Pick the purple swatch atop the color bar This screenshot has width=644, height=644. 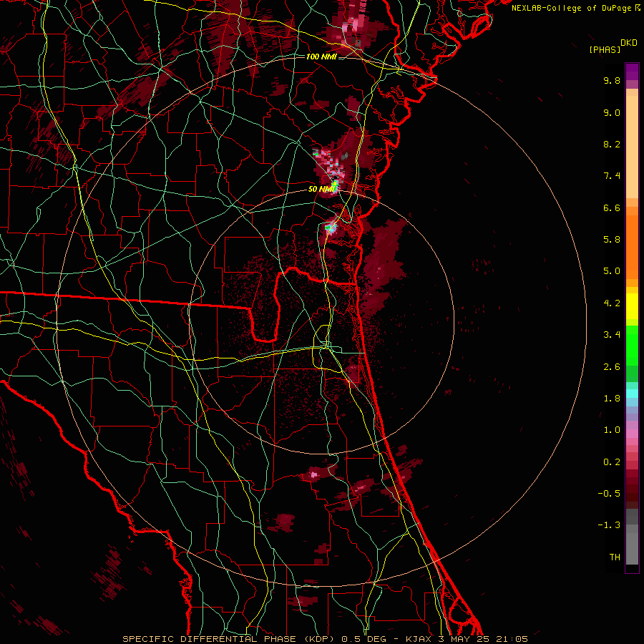coord(632,72)
